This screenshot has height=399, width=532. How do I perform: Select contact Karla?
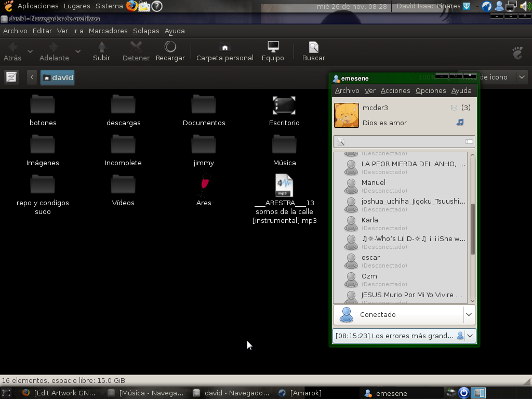point(401,223)
